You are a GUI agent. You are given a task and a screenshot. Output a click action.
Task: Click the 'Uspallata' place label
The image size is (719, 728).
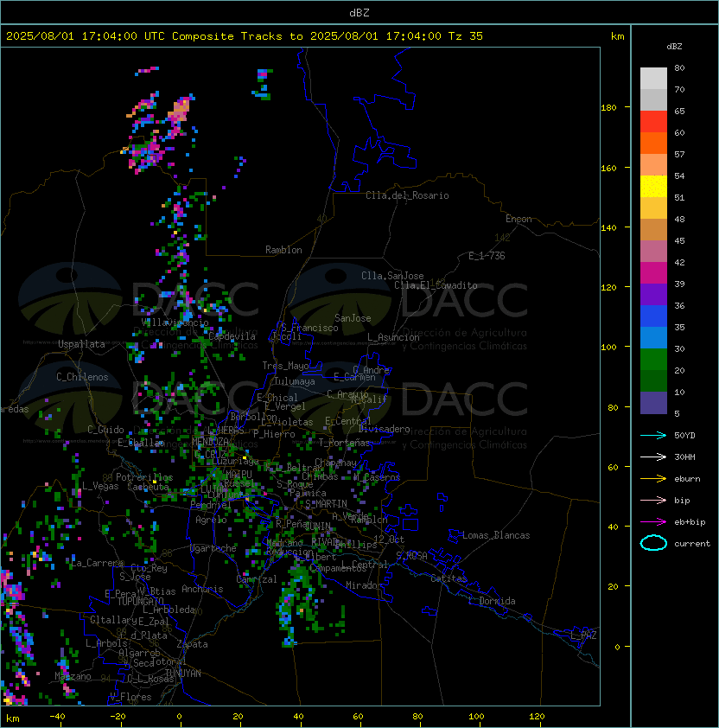pyautogui.click(x=81, y=344)
